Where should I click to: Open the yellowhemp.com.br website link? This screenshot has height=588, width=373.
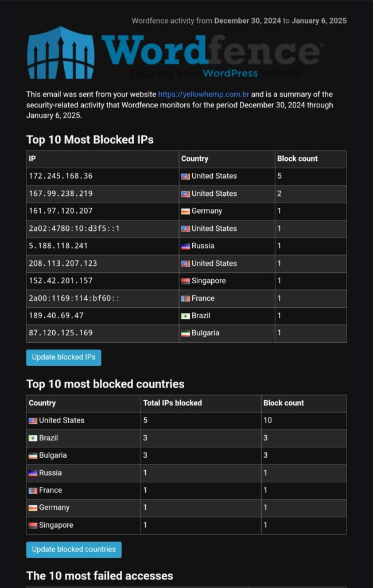click(x=204, y=95)
